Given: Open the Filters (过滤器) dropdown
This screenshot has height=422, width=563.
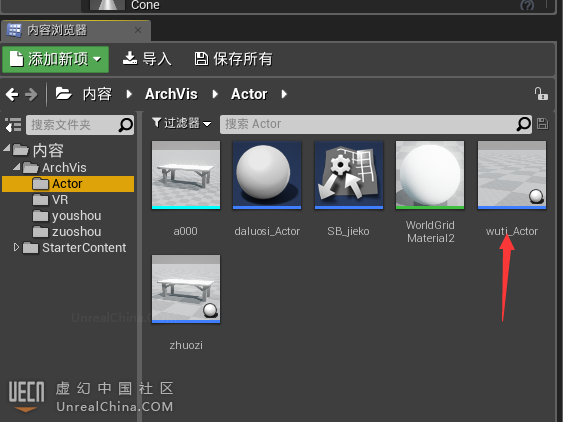Looking at the screenshot, I should [x=181, y=124].
